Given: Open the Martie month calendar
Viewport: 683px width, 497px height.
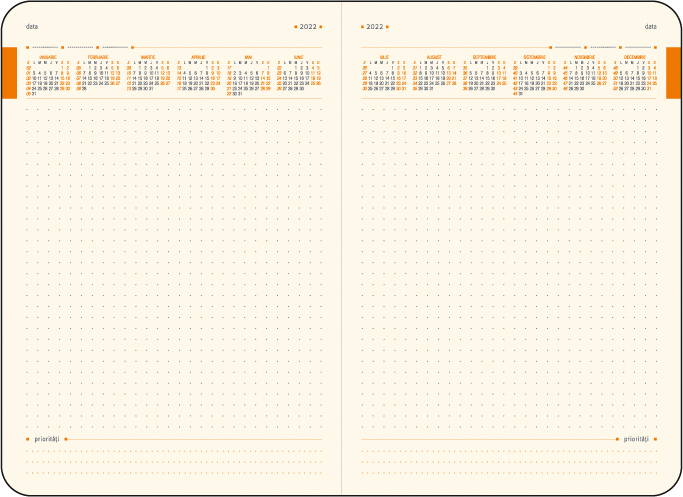Looking at the screenshot, I should click(x=148, y=76).
